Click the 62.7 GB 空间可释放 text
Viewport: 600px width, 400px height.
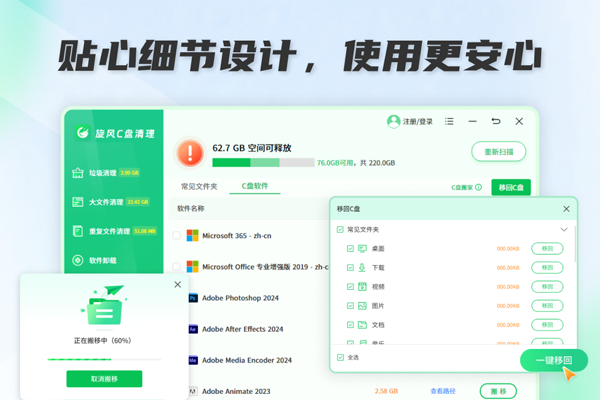pos(252,148)
